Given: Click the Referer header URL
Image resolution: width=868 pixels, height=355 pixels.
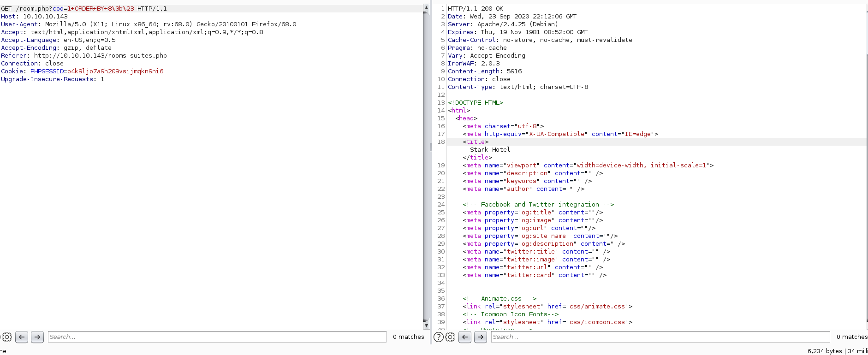Looking at the screenshot, I should (100, 56).
